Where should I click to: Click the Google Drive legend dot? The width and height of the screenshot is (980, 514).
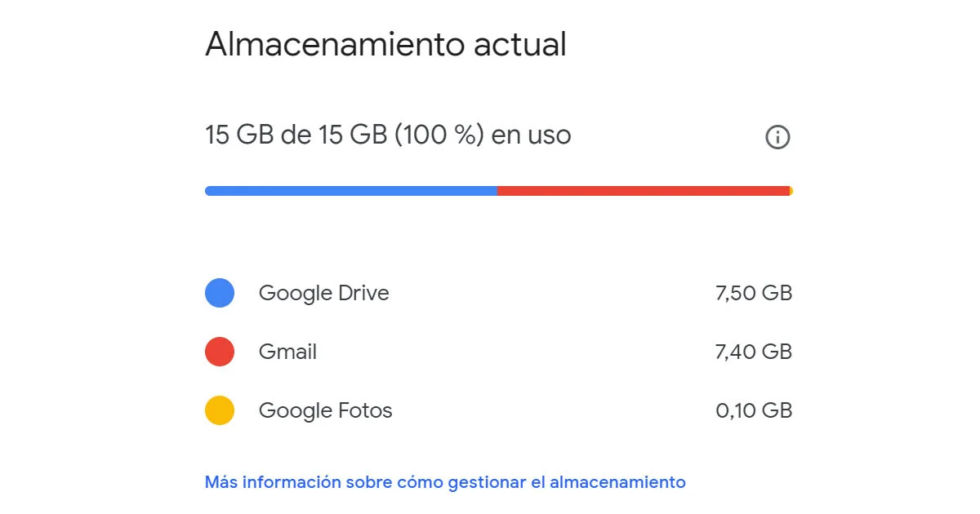coord(219,293)
